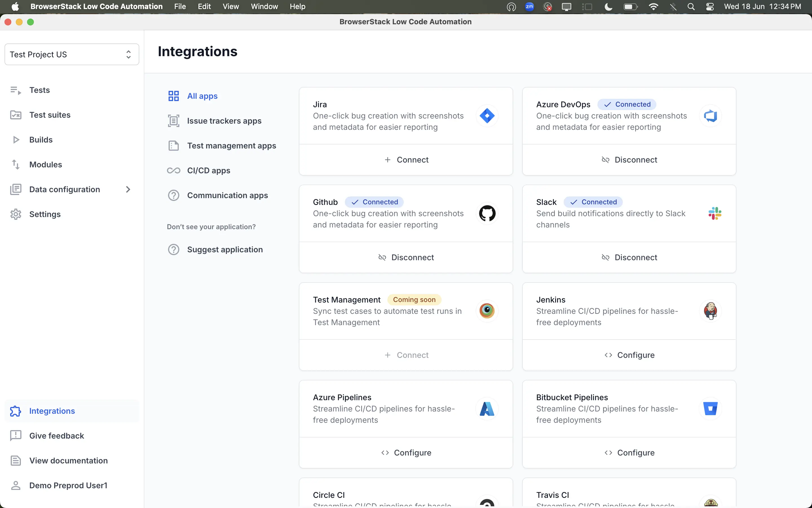This screenshot has width=812, height=508.
Task: Configure the Jenkins integration
Action: point(629,355)
